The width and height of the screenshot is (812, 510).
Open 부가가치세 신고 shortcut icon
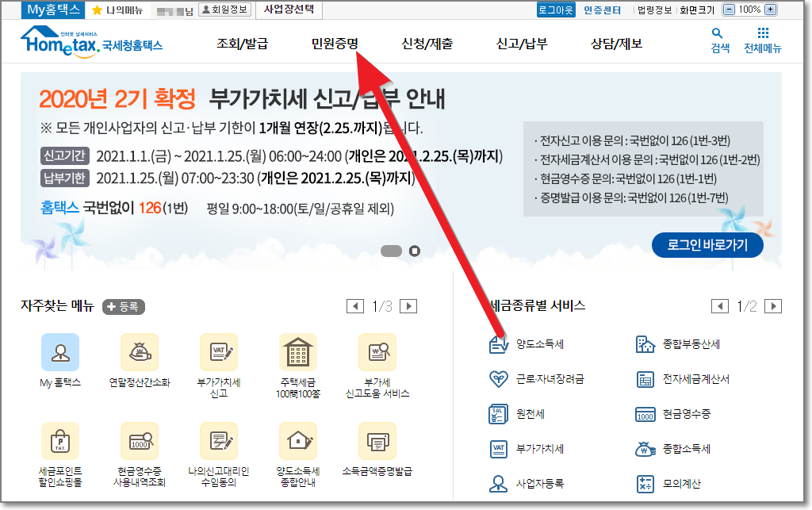tap(219, 352)
